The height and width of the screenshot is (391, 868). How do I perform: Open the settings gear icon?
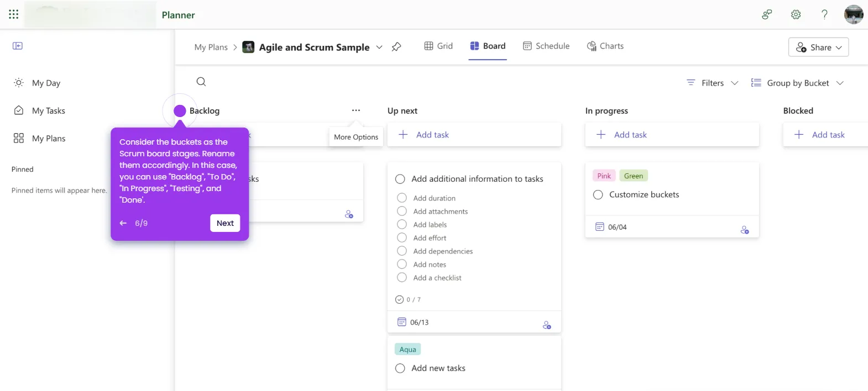pyautogui.click(x=796, y=15)
